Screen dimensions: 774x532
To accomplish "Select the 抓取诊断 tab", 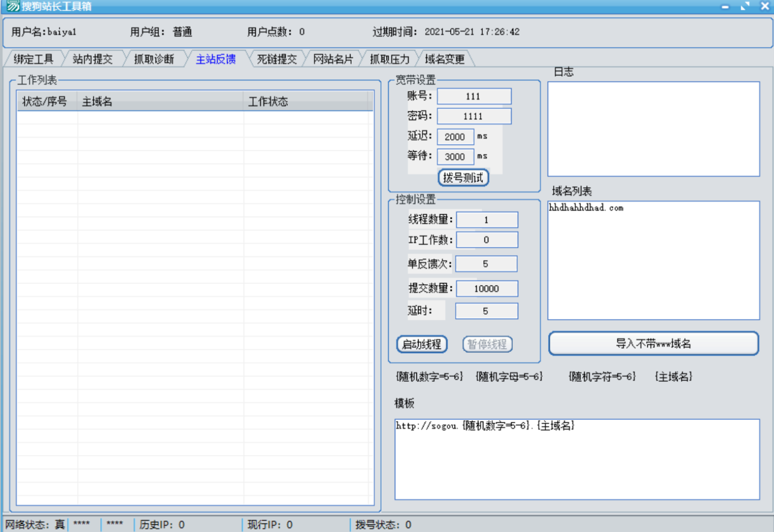I will click(x=154, y=59).
